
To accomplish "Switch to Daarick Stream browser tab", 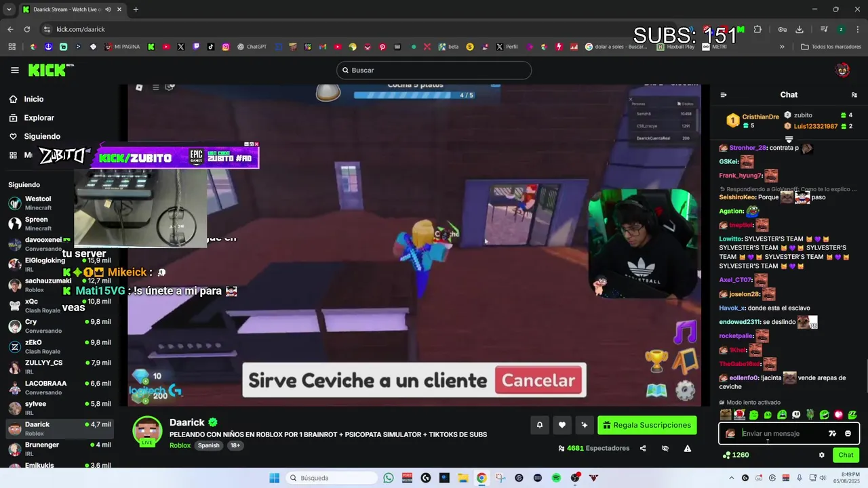I will (71, 9).
